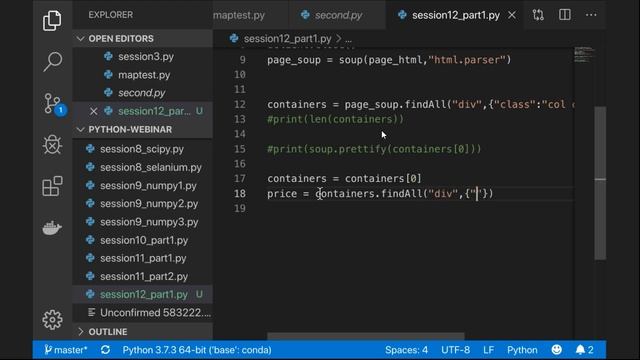Open the Docker view whale icon
The height and width of the screenshot is (360, 640).
[x=52, y=228]
